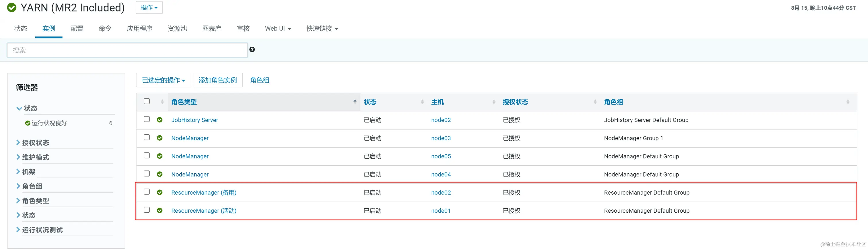Open the ResourceManager (活动) link
The height and width of the screenshot is (249, 868).
(x=204, y=211)
